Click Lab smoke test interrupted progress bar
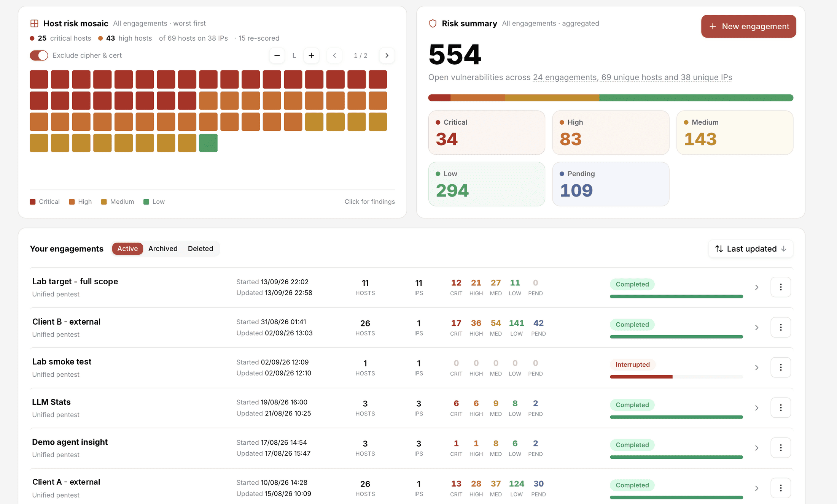The image size is (837, 504). (676, 377)
